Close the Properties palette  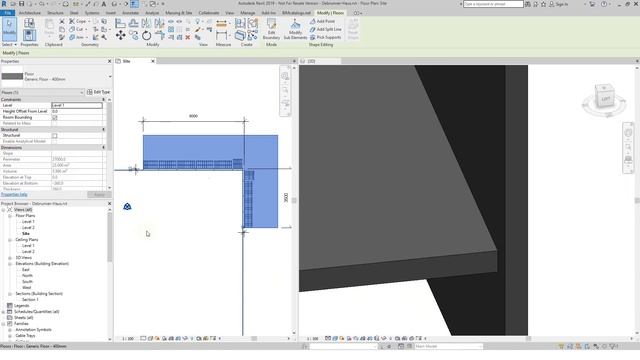pyautogui.click(x=109, y=61)
